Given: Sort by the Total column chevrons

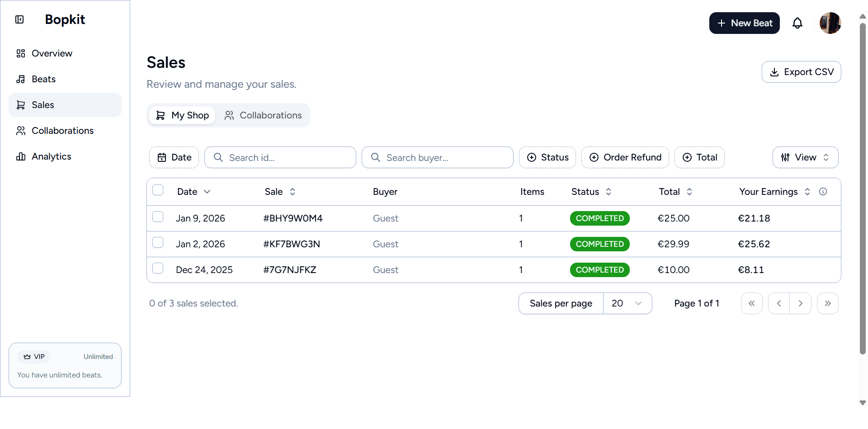Looking at the screenshot, I should coord(689,191).
